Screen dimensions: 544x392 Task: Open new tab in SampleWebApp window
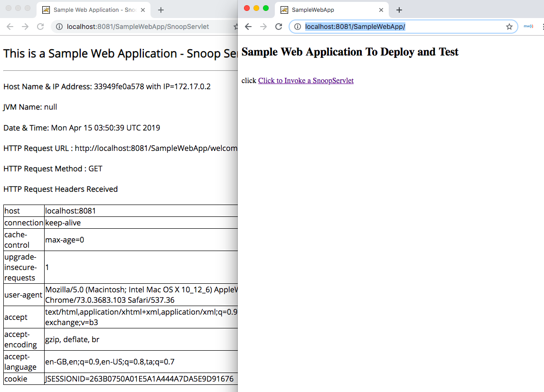(x=399, y=10)
